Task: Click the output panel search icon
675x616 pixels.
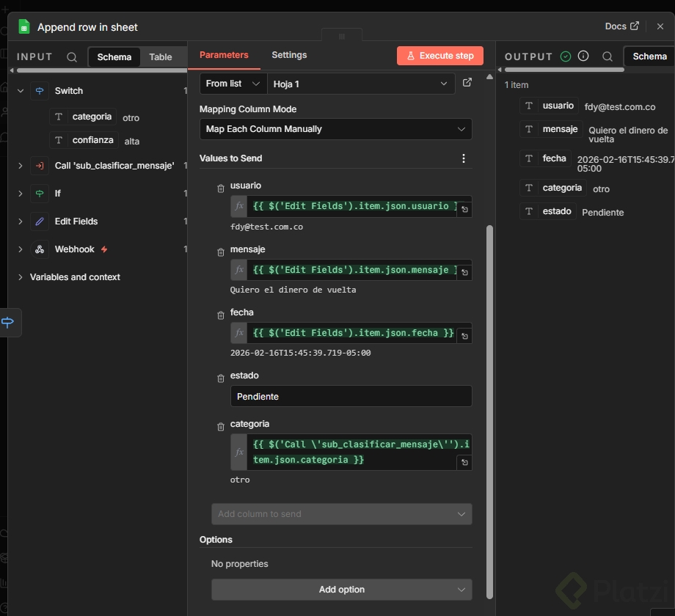Action: click(x=607, y=56)
